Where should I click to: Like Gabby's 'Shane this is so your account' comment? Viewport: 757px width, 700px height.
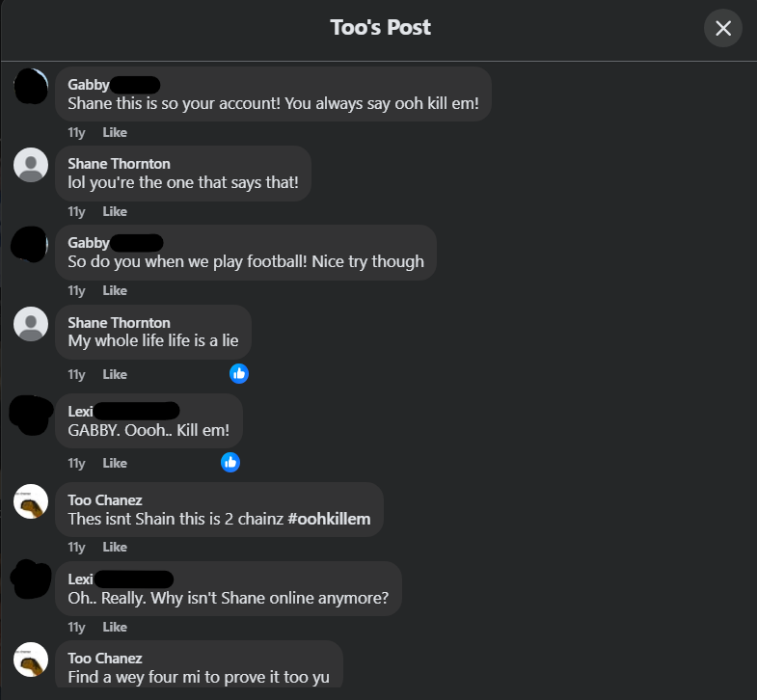(x=115, y=132)
